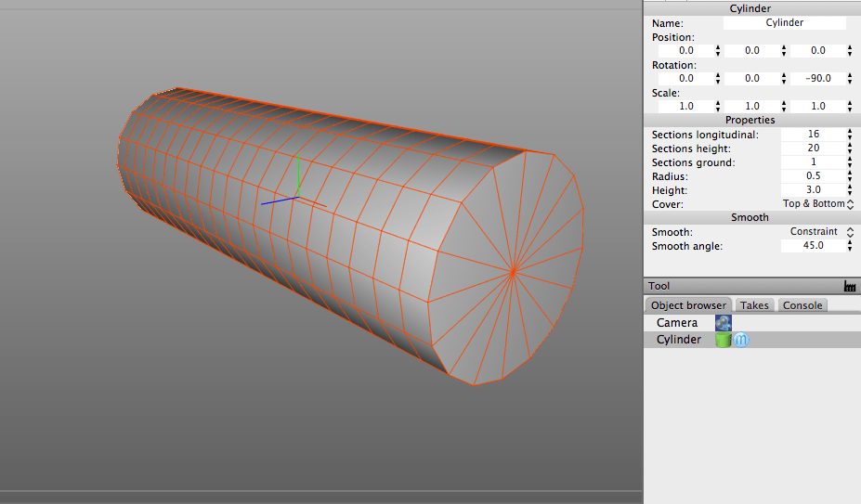
Task: Click the Sections ground value field
Action: tap(813, 162)
